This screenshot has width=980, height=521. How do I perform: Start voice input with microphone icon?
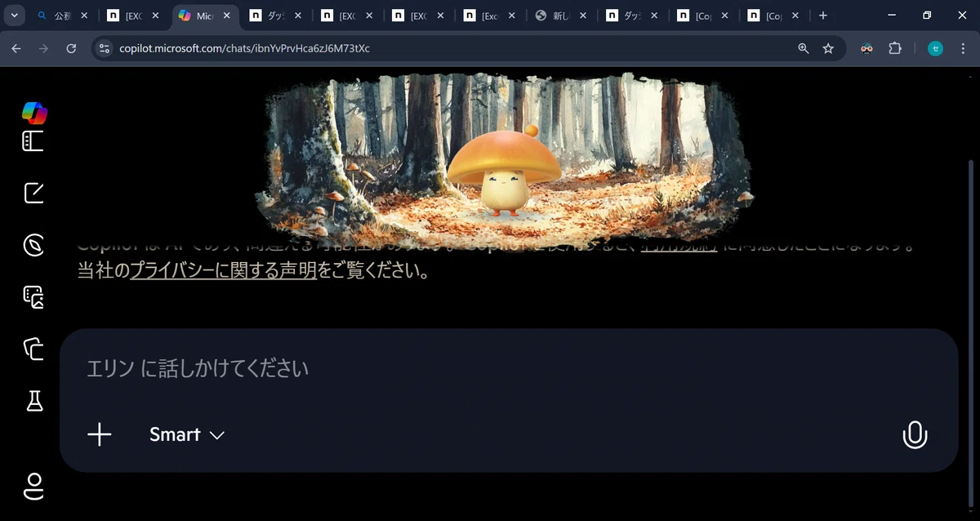915,434
